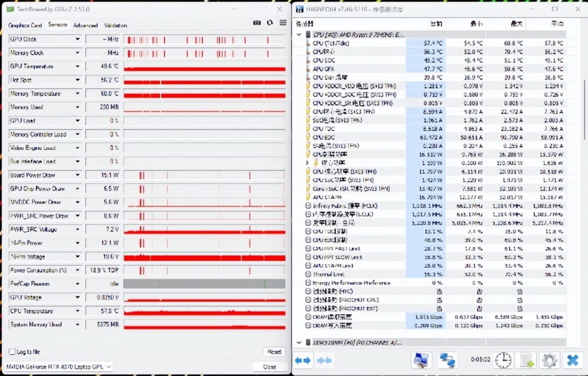The width and height of the screenshot is (588, 376).
Task: Click the GPU-Z refresh icon
Action: pos(270,23)
